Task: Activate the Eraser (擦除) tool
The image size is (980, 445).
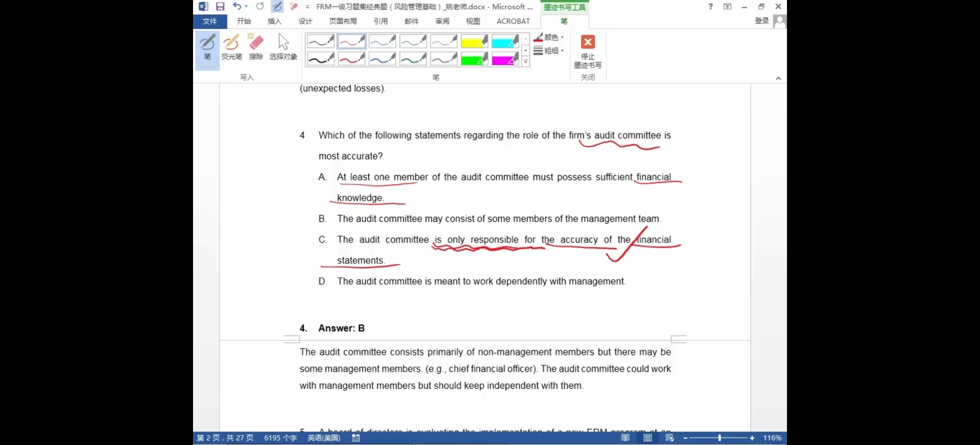Action: pos(256,47)
